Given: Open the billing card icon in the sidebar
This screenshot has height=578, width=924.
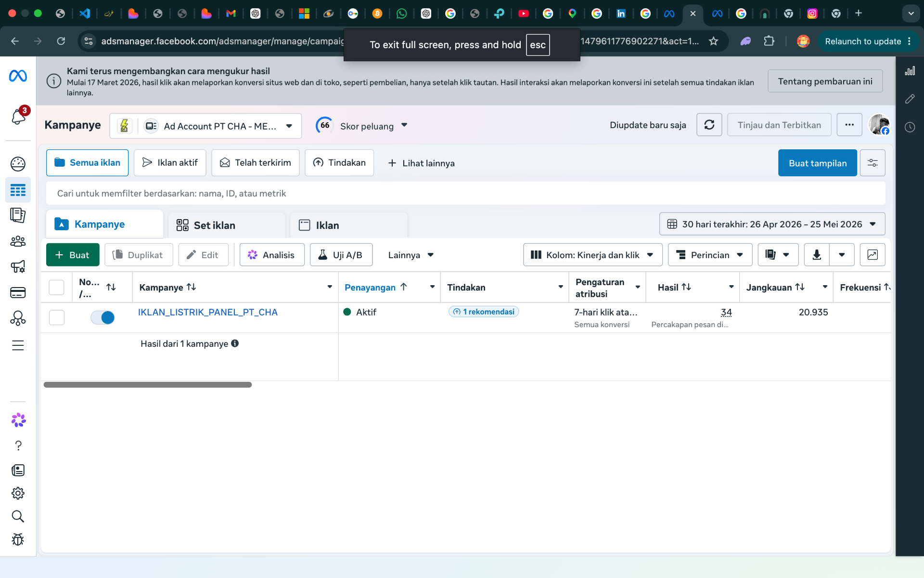Looking at the screenshot, I should tap(18, 292).
